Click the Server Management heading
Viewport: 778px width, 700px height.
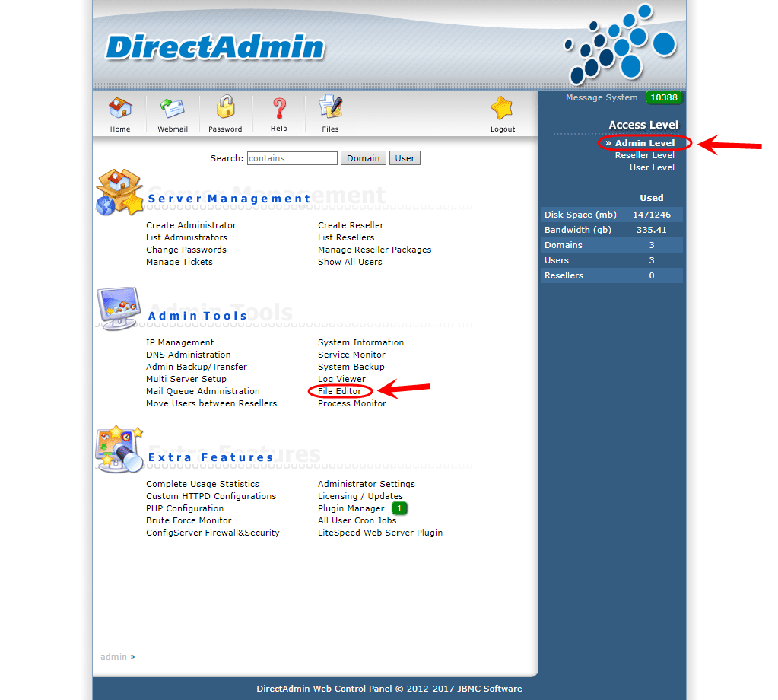tap(229, 199)
